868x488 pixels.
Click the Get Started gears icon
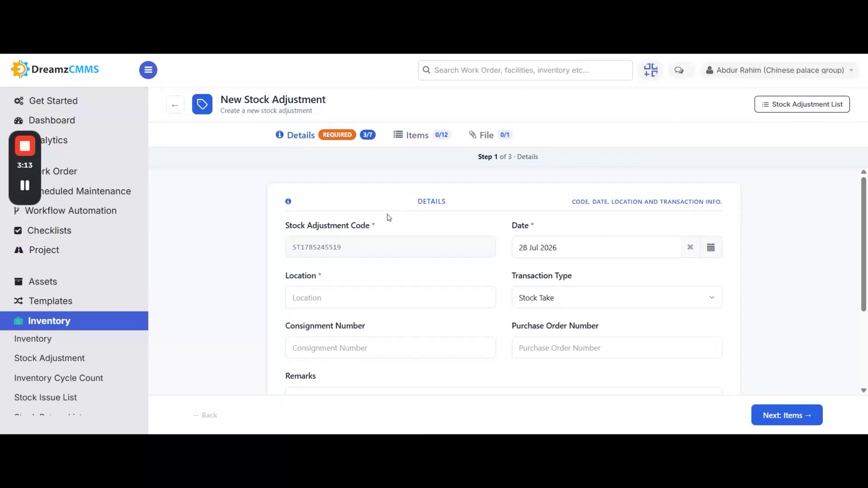pos(19,101)
